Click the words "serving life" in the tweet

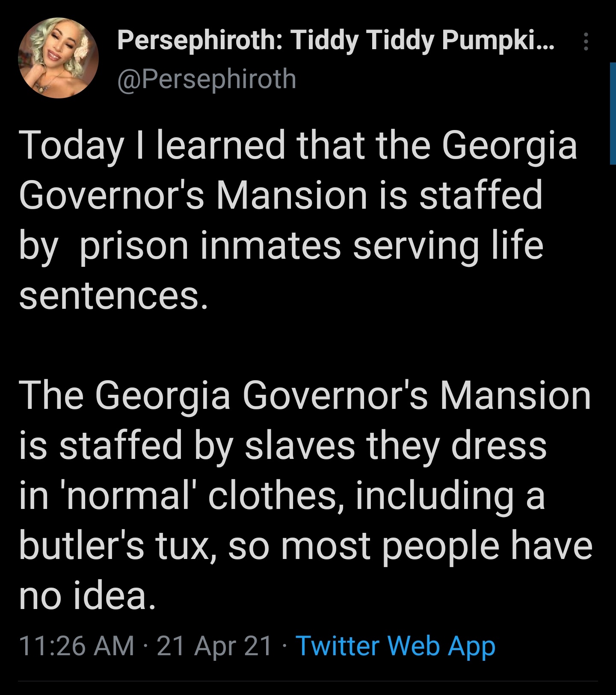[448, 246]
